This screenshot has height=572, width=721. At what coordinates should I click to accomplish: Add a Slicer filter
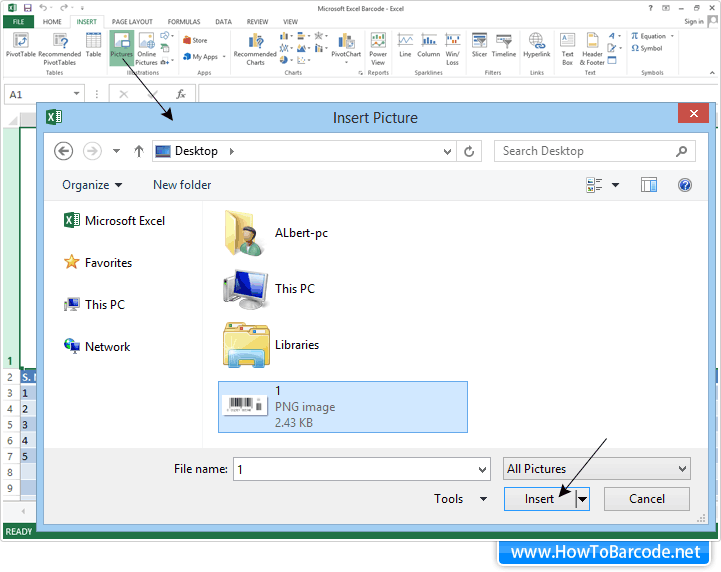point(479,45)
